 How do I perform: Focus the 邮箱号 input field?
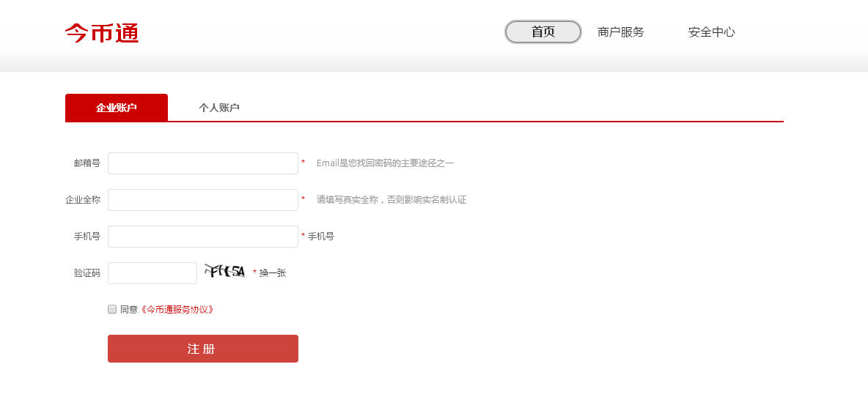coord(203,163)
